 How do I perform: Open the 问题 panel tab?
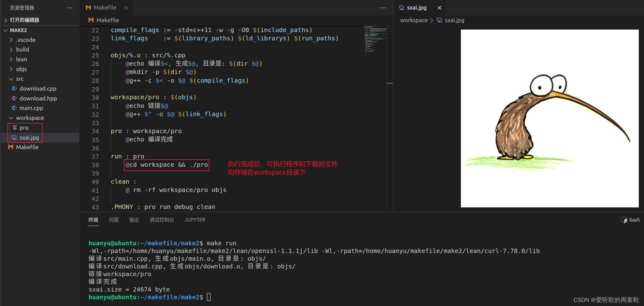pos(114,220)
